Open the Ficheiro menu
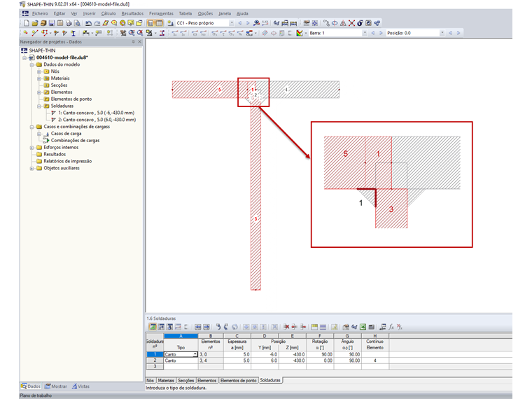The image size is (532, 399). pos(40,13)
